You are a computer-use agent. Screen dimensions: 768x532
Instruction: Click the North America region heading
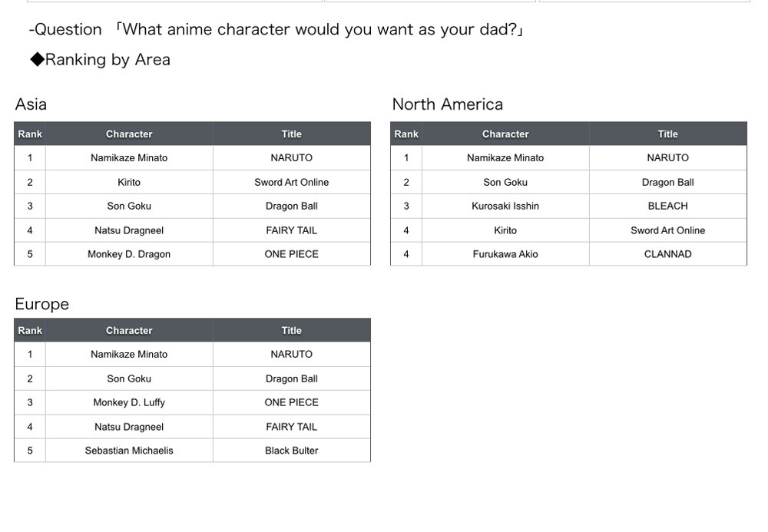[x=447, y=104]
